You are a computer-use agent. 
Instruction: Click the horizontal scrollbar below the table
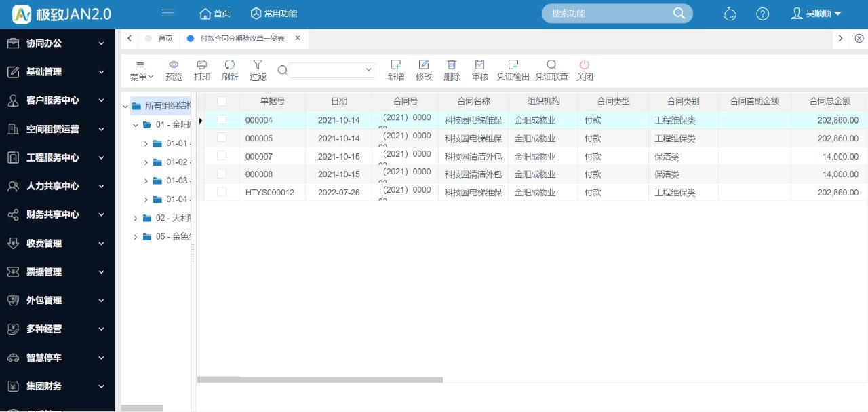319,380
